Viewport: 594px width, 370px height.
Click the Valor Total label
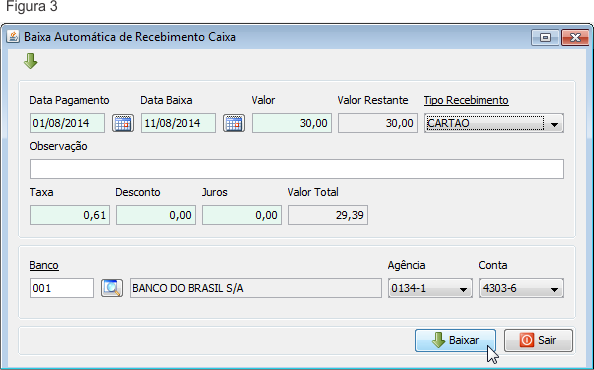313,192
